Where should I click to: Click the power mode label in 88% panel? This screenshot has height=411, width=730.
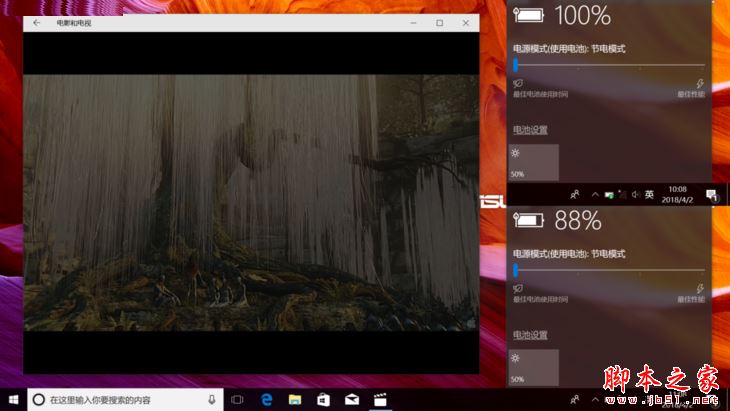coord(569,254)
